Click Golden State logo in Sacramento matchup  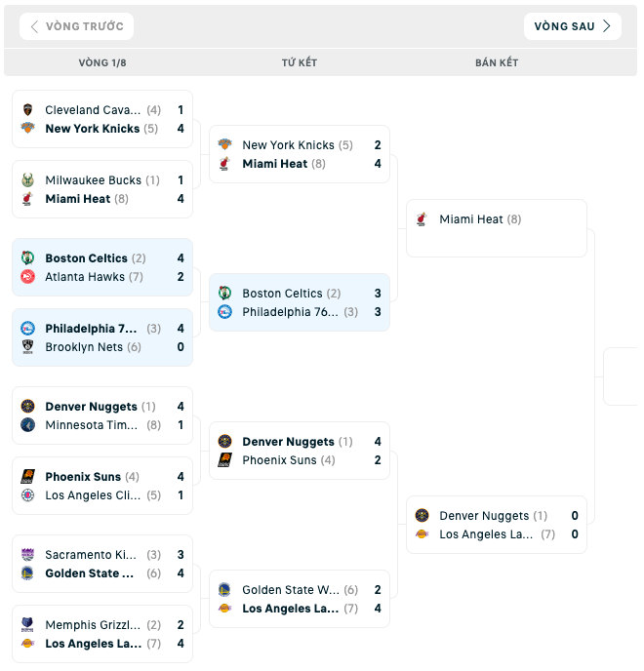click(28, 573)
